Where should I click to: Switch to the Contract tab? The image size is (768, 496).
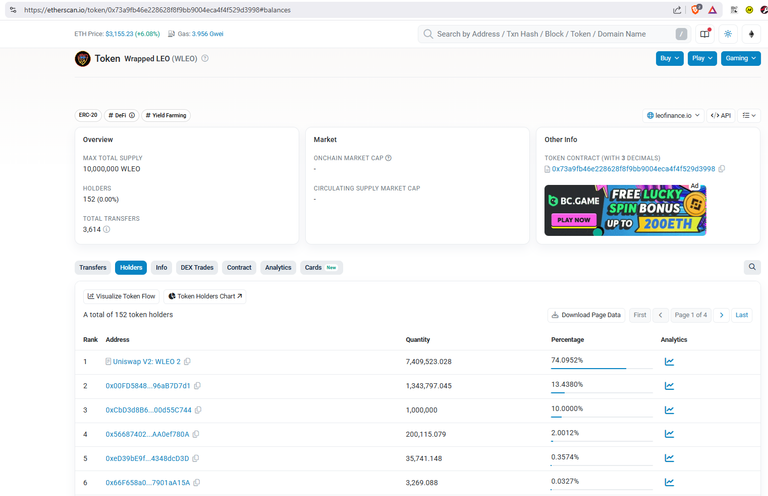(x=239, y=267)
